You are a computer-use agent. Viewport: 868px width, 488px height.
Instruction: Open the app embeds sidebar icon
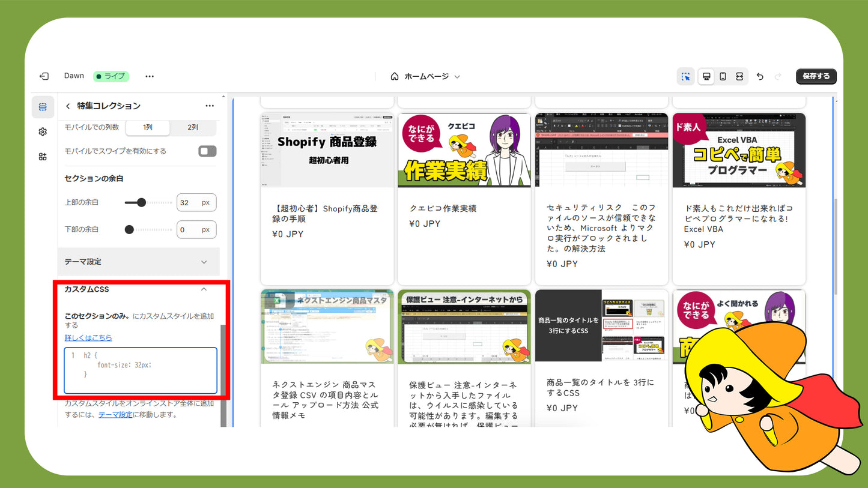[43, 157]
